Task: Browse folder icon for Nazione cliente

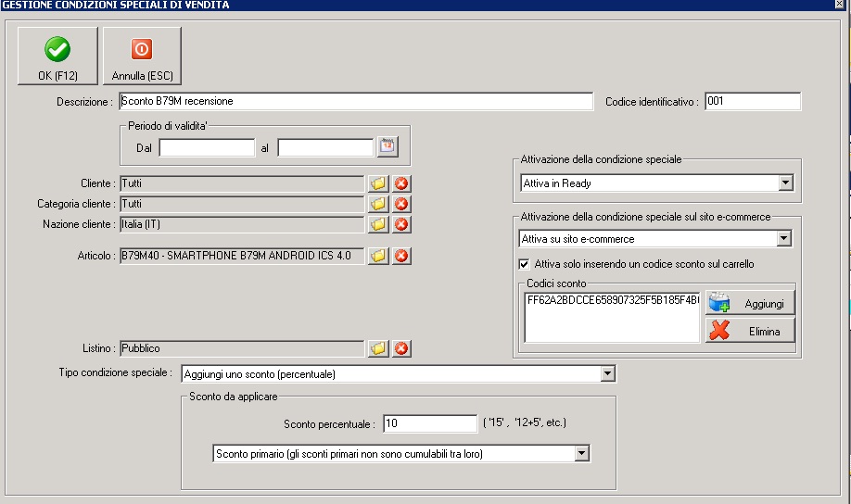Action: click(378, 224)
